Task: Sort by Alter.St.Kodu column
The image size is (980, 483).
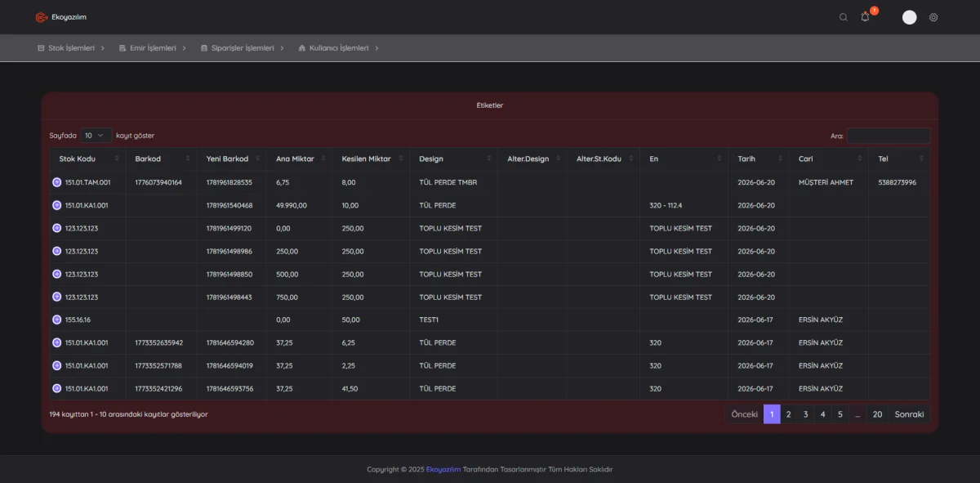Action: (x=604, y=159)
